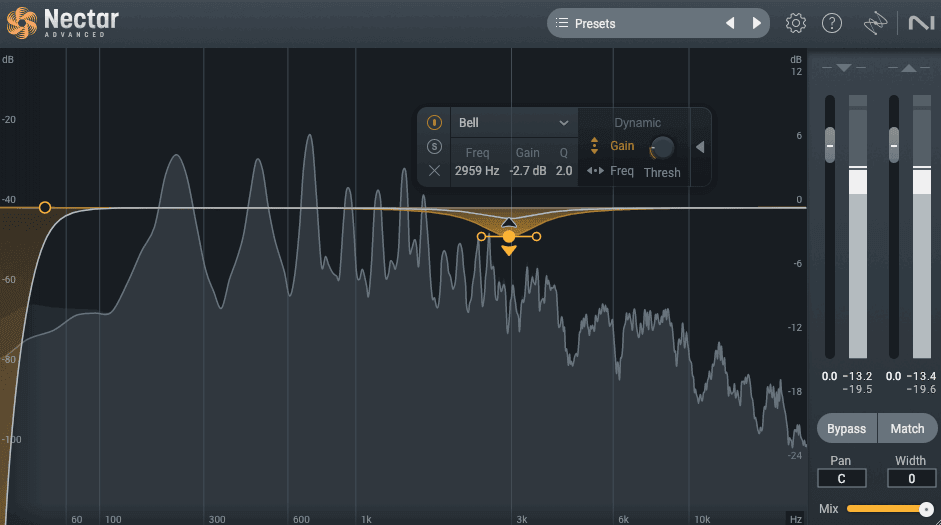This screenshot has height=525, width=941.
Task: Select the high-pass filter node
Action: click(45, 208)
